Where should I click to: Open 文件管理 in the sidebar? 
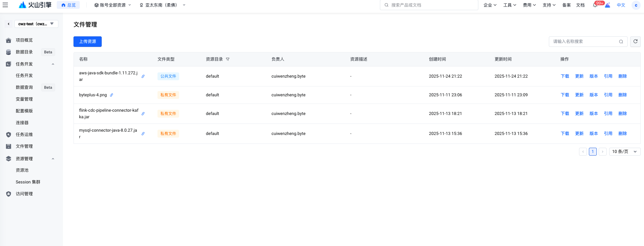point(24,146)
